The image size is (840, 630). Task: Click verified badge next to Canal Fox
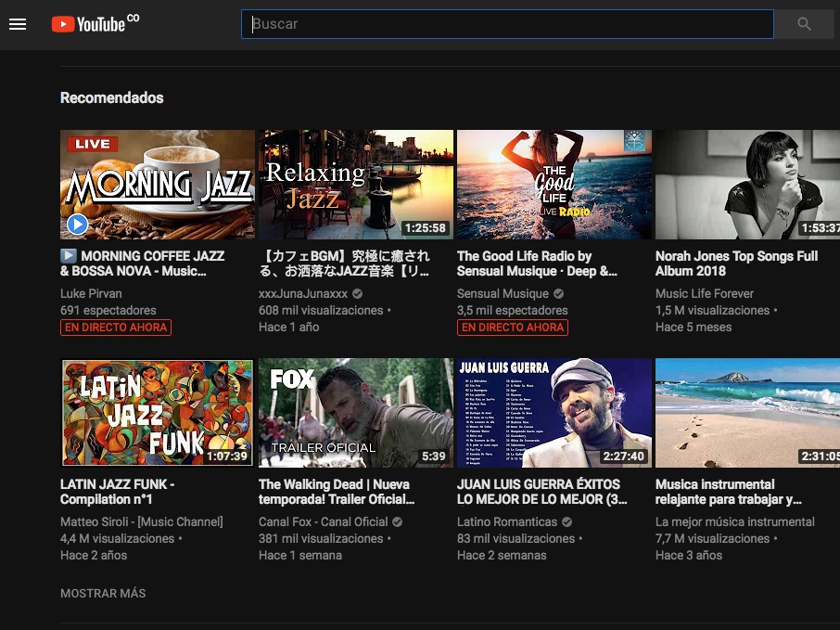[397, 521]
